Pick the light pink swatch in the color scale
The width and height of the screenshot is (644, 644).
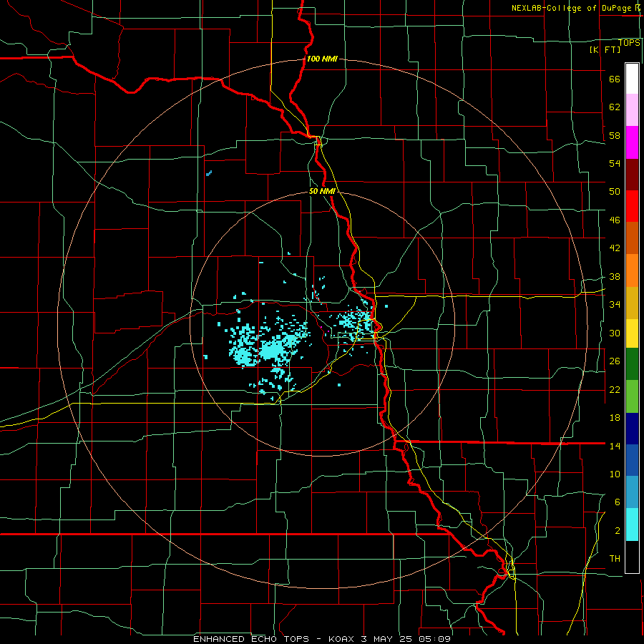632,109
